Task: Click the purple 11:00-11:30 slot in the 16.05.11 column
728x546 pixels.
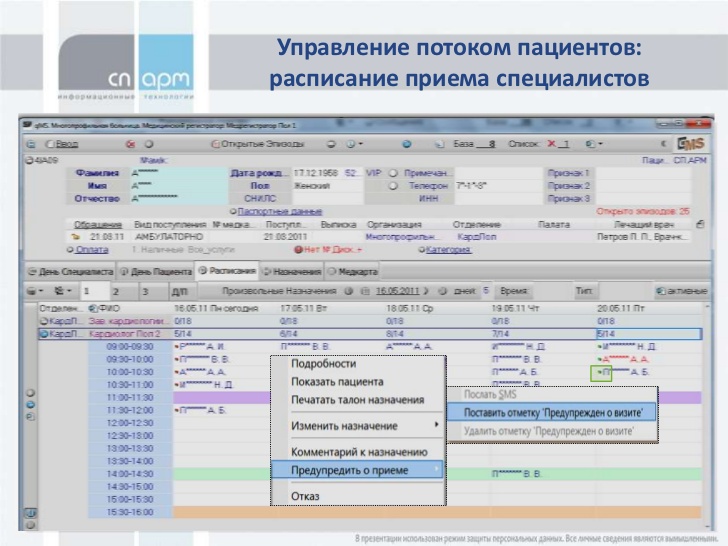Action: tap(222, 397)
